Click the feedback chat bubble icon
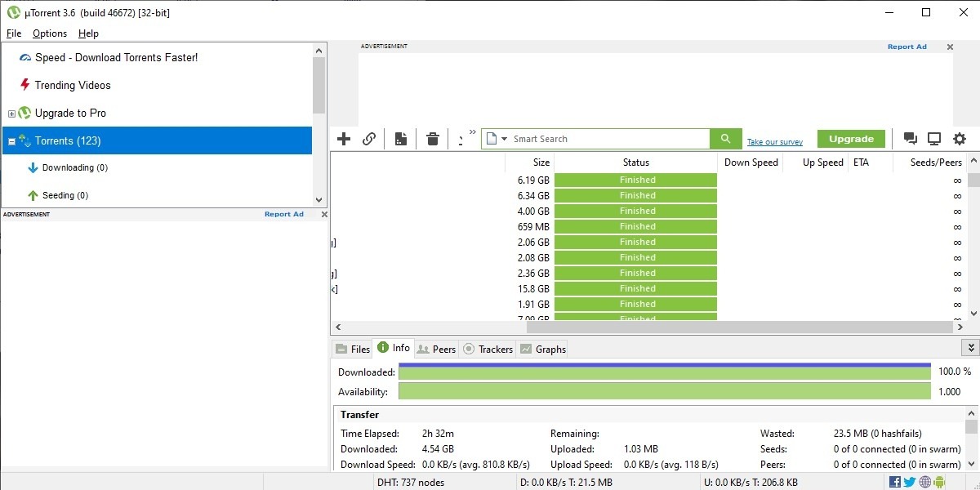 point(910,138)
